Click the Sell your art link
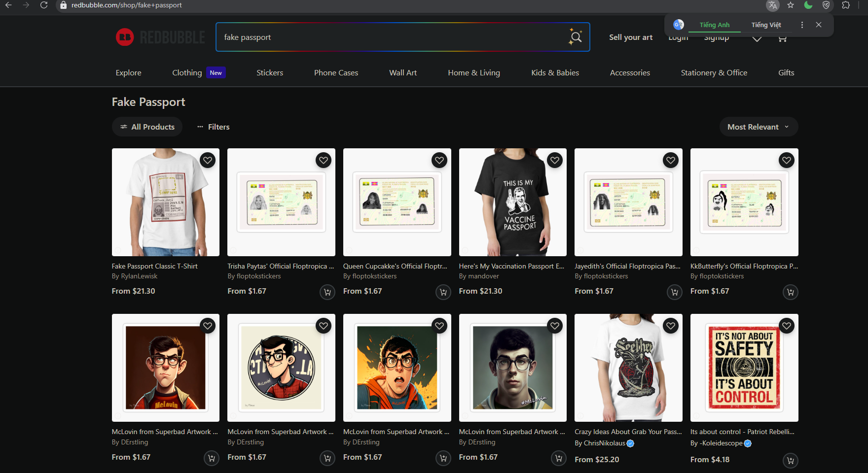This screenshot has width=868, height=473. [631, 37]
